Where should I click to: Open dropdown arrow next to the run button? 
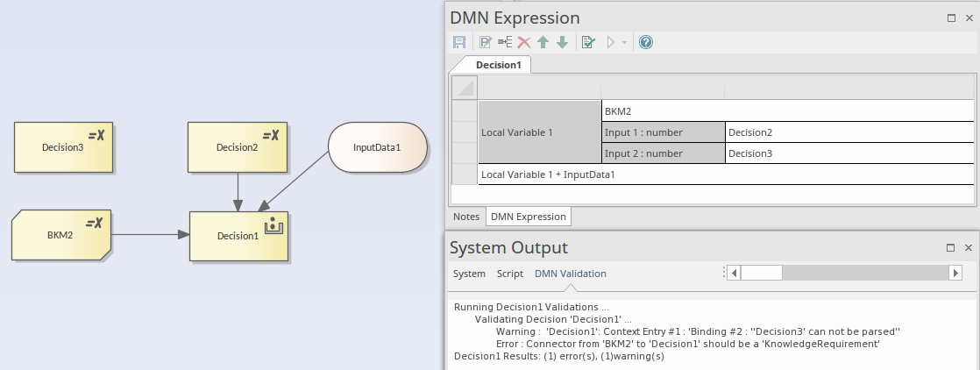624,42
